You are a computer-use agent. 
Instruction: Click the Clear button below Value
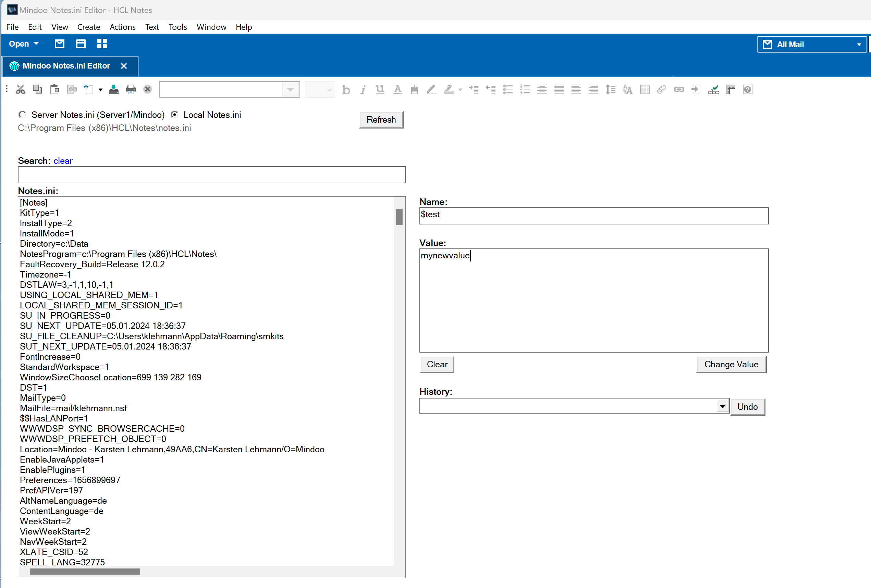[437, 364]
